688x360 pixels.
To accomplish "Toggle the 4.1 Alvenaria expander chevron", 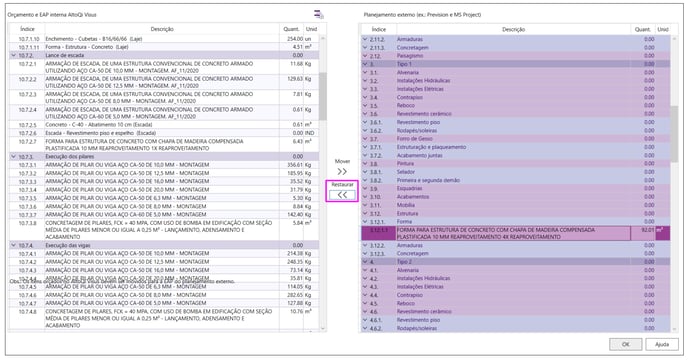I will [x=365, y=270].
